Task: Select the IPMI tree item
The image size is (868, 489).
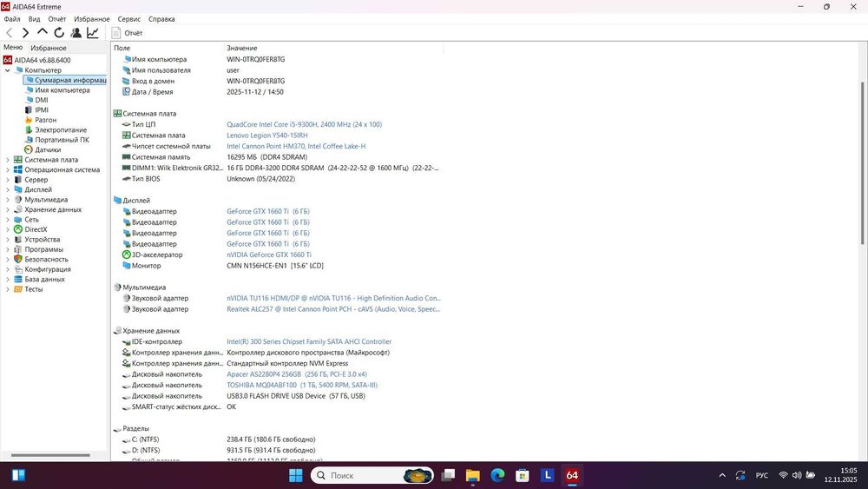Action: pos(42,110)
